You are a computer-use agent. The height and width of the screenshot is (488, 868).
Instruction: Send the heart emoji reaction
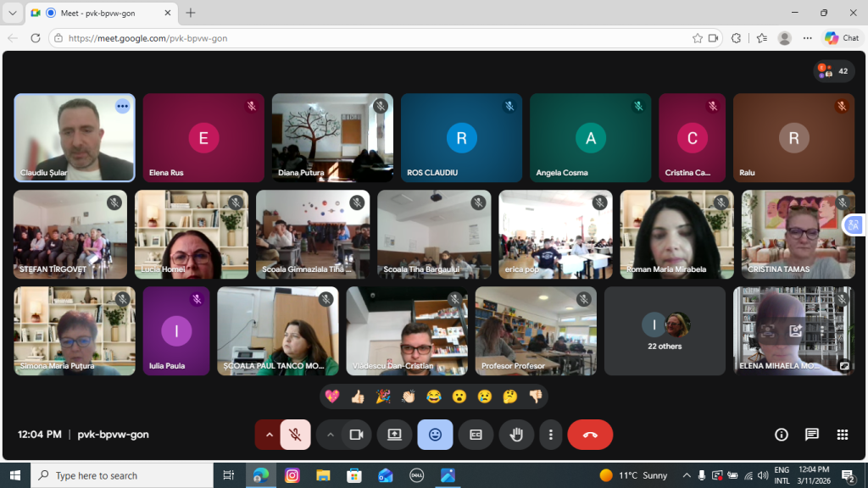(331, 396)
